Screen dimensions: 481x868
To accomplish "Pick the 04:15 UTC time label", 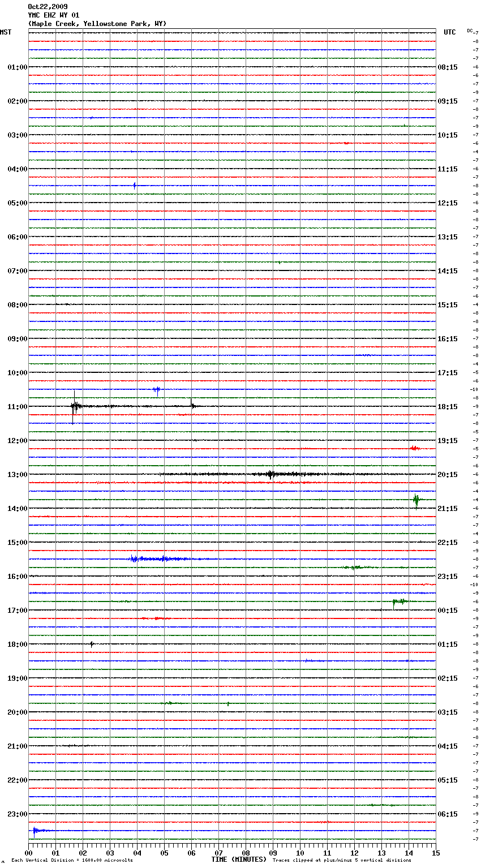I will click(x=448, y=746).
